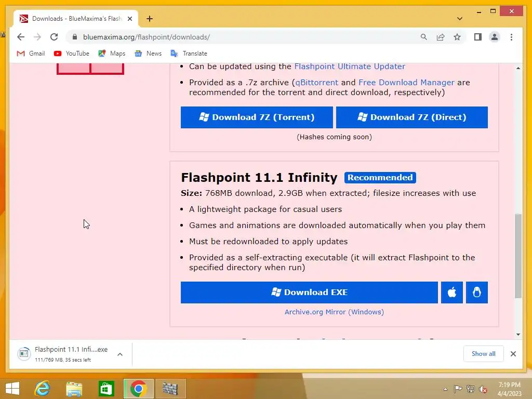Open the Free Download Manager link
This screenshot has width=532, height=399.
pyautogui.click(x=406, y=83)
